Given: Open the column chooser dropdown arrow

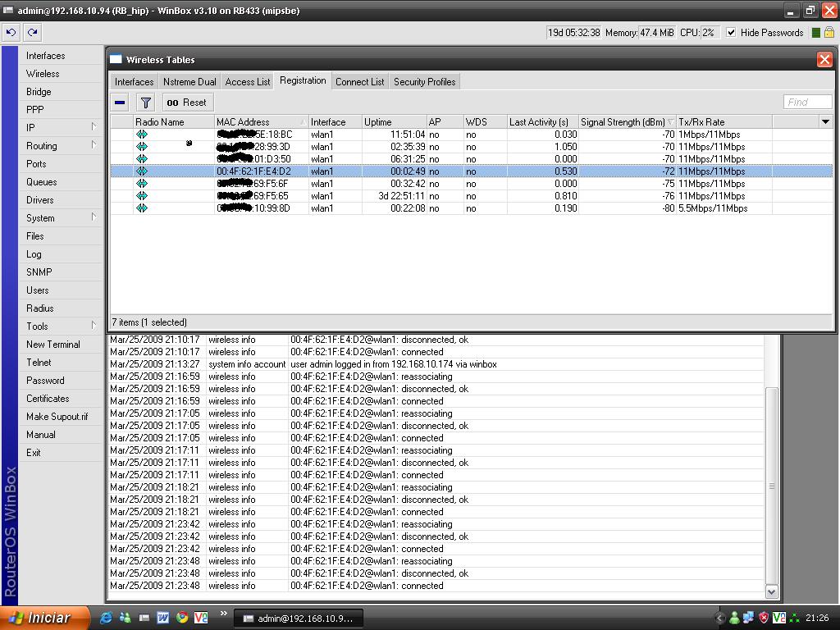Looking at the screenshot, I should pyautogui.click(x=825, y=122).
